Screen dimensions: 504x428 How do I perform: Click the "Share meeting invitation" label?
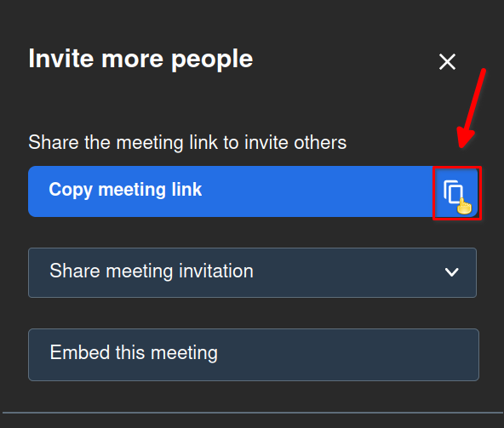coord(152,271)
